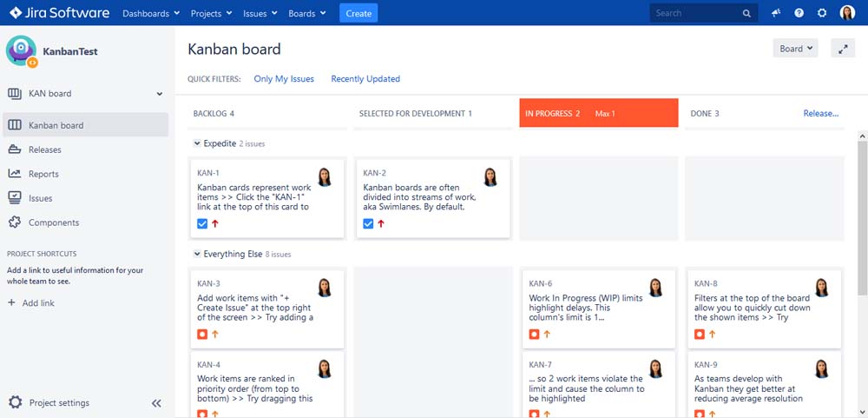Click the story type icon on KAN-8
Screen dimensions: 868x418
click(x=699, y=335)
